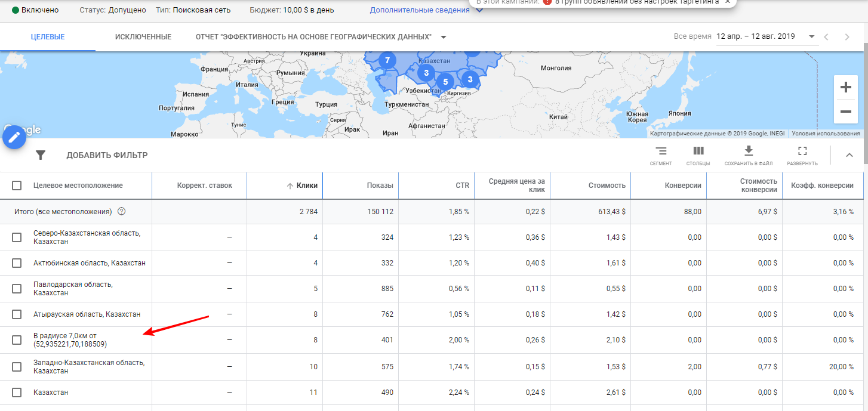The width and height of the screenshot is (868, 411).
Task: Zoom in the map with plus button
Action: coord(846,87)
